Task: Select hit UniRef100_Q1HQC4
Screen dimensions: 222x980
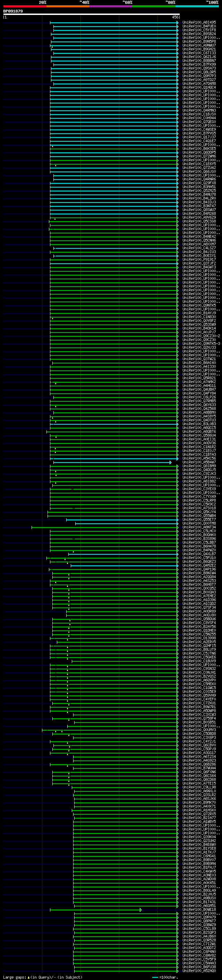Action: coord(199,88)
